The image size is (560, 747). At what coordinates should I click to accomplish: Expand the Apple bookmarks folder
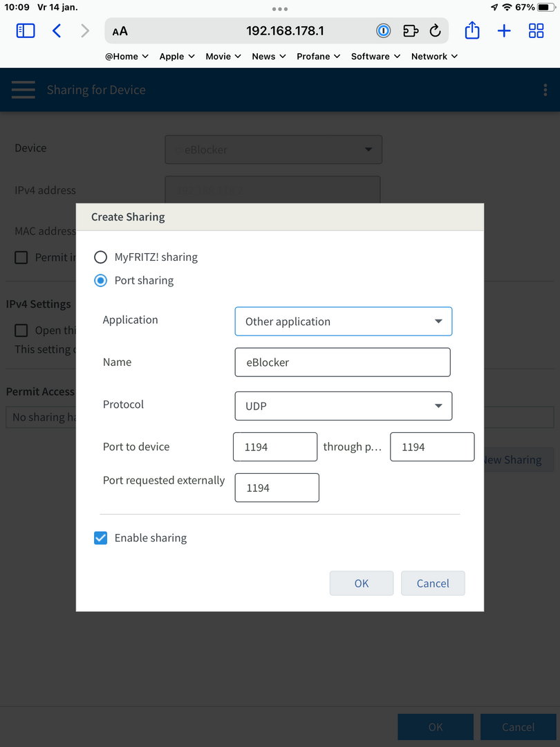[177, 56]
